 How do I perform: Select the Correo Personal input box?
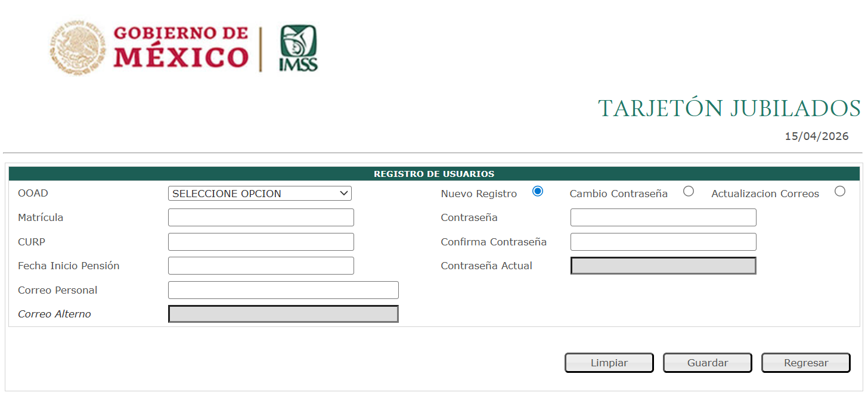283,289
